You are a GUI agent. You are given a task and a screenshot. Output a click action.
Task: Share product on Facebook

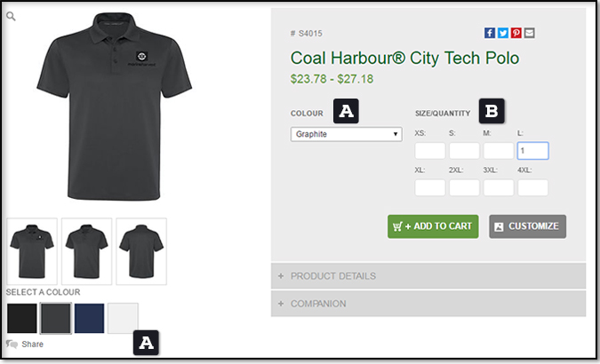click(x=490, y=33)
